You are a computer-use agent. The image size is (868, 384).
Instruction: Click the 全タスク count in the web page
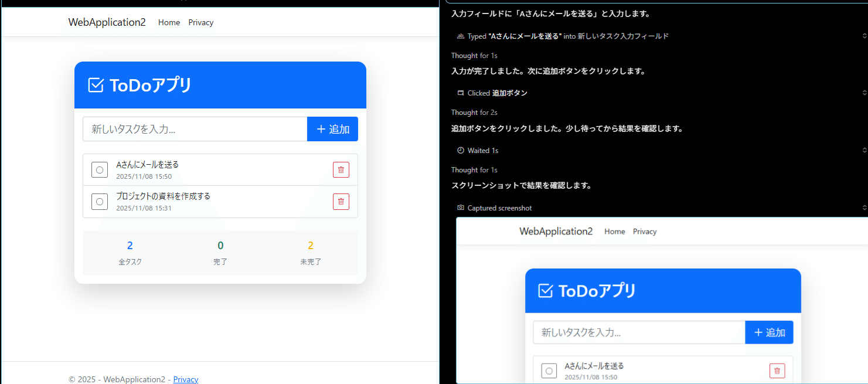point(130,246)
